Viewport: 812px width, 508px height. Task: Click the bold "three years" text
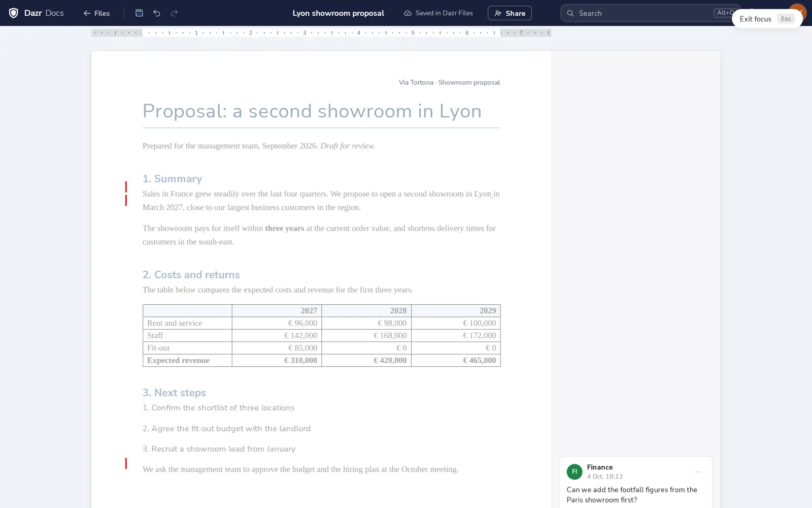click(284, 229)
